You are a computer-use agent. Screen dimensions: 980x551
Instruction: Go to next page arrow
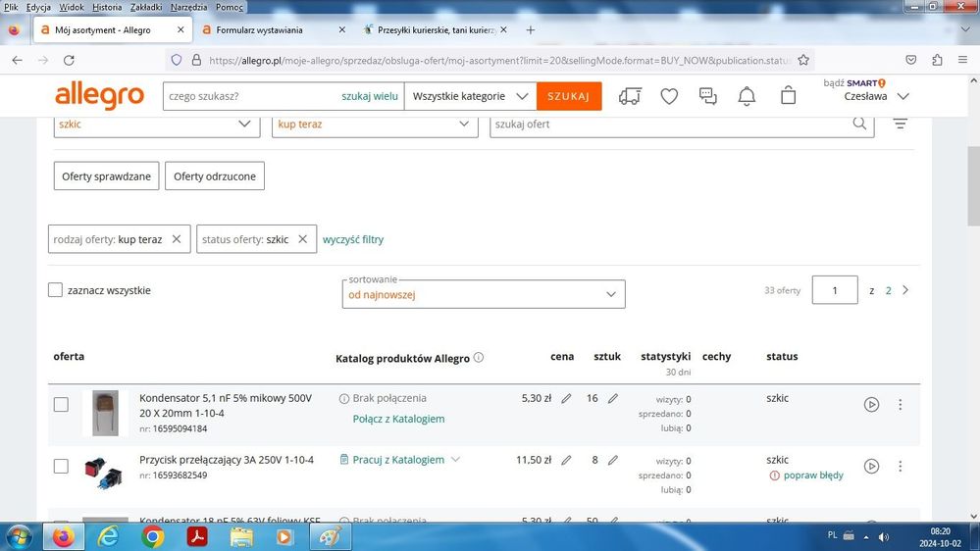tap(905, 290)
